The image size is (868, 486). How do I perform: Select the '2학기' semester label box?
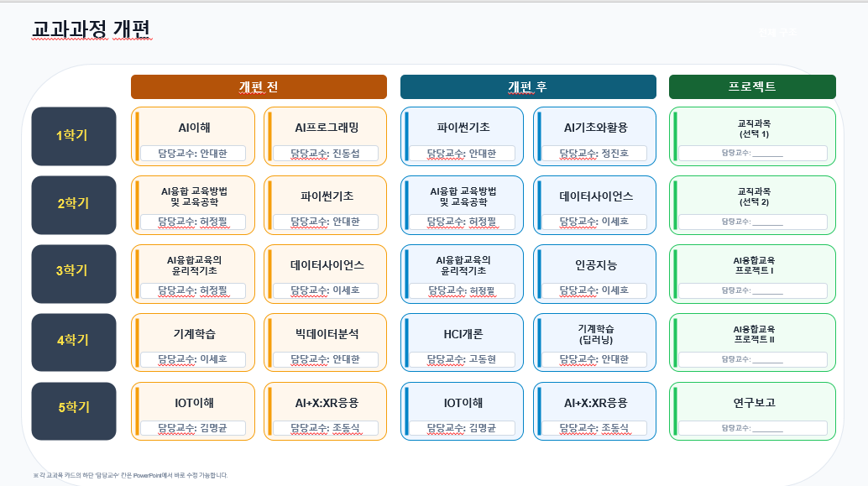click(74, 205)
